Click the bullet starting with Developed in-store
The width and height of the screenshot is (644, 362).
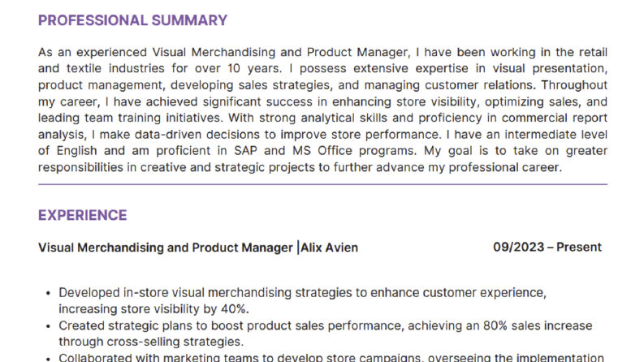point(303,301)
